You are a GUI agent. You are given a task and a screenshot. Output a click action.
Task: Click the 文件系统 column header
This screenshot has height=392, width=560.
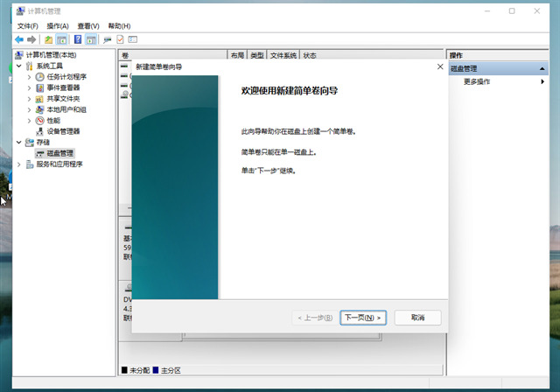pyautogui.click(x=283, y=55)
